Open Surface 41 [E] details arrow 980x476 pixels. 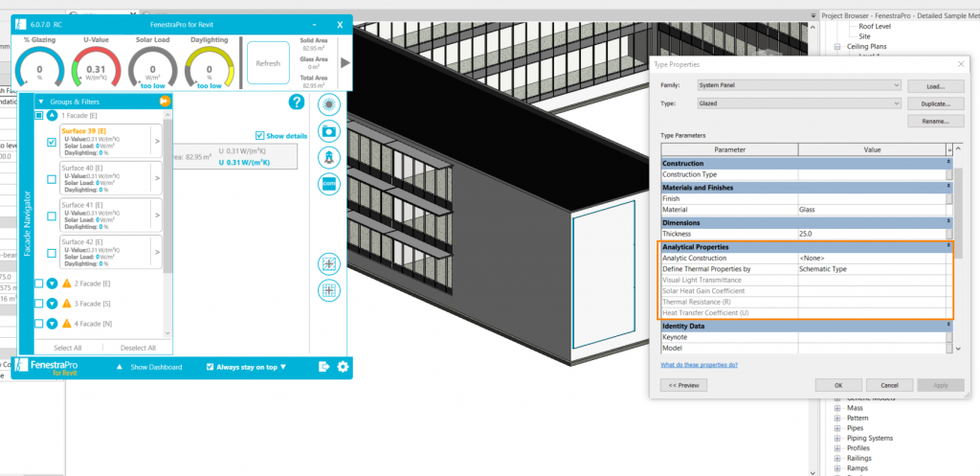pos(157,215)
